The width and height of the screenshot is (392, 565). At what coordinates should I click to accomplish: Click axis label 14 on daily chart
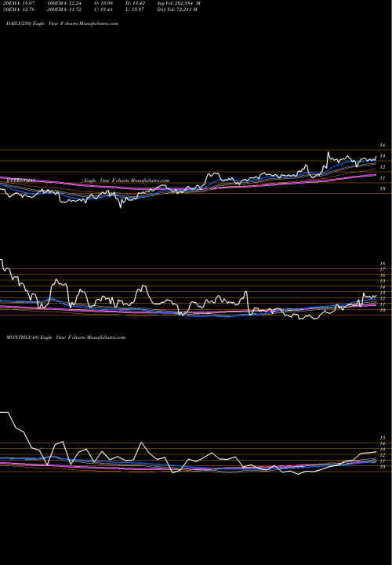point(383,145)
